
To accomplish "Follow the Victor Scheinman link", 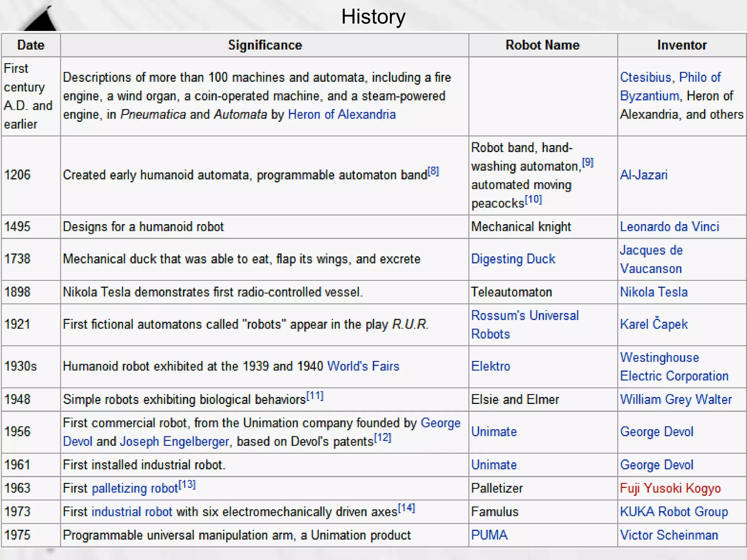I will [x=669, y=535].
